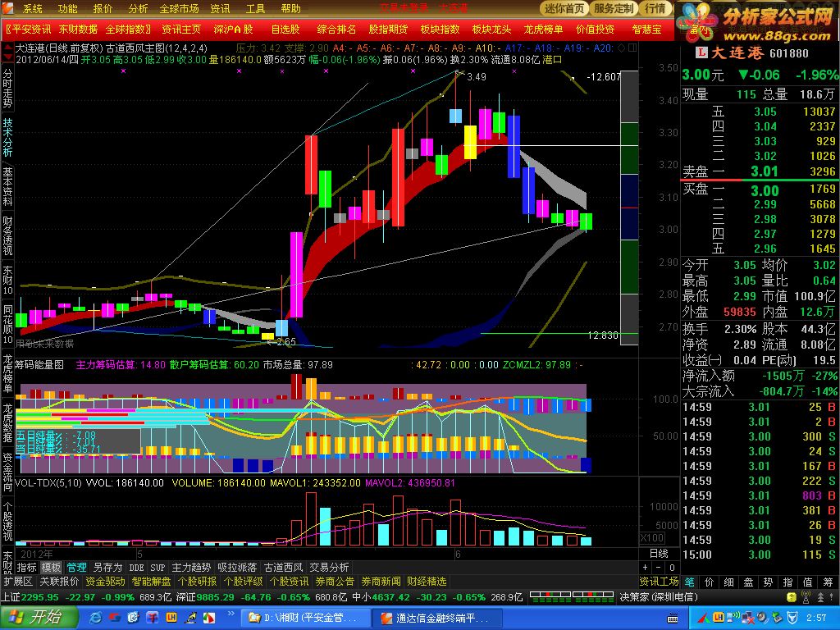This screenshot has width=840, height=630.
Task: Click the signal antenna icon in status bar
Action: [806, 597]
